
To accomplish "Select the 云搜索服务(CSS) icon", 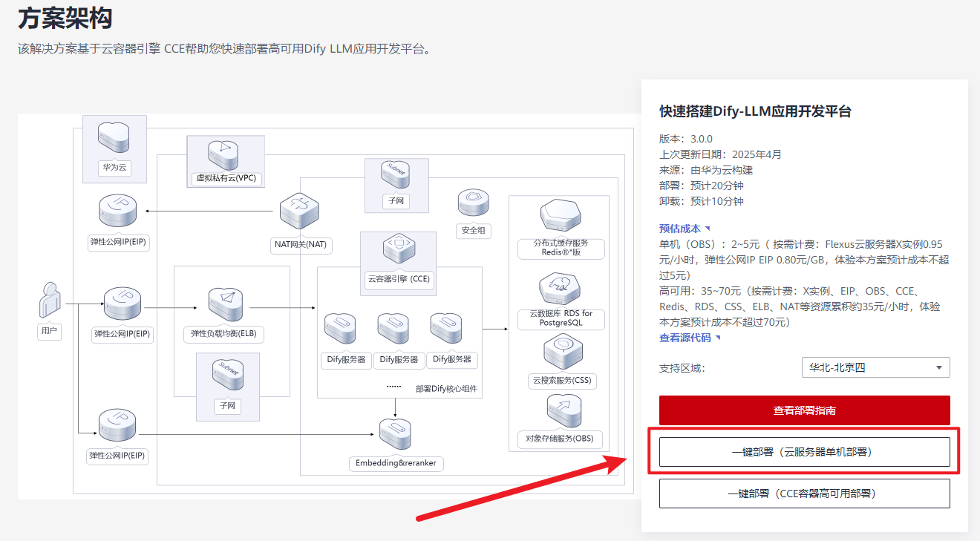I will [563, 352].
